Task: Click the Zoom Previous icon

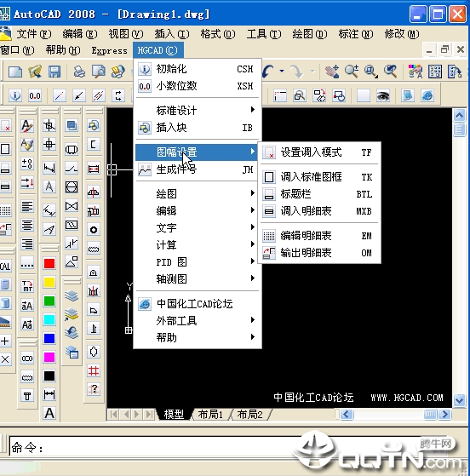Action: (390, 72)
